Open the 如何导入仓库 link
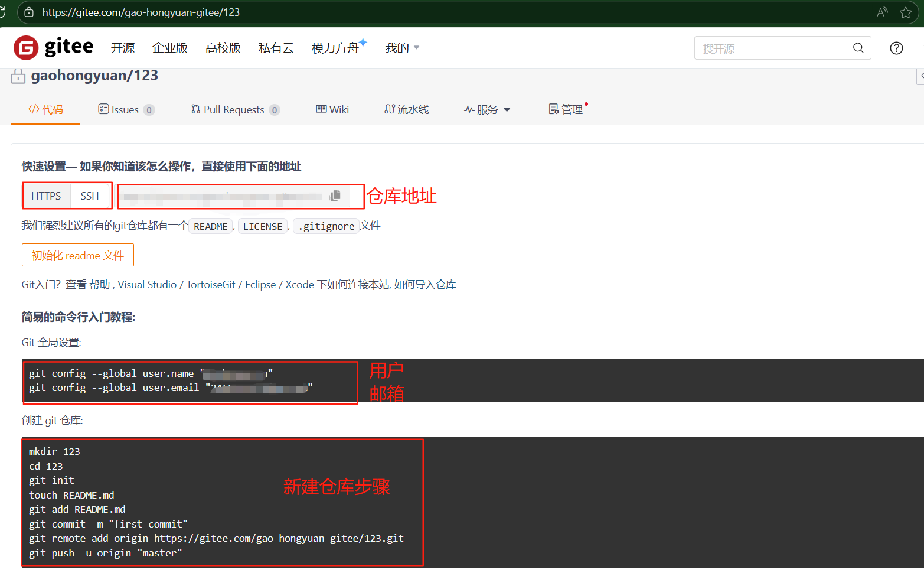924x573 pixels. (x=425, y=285)
